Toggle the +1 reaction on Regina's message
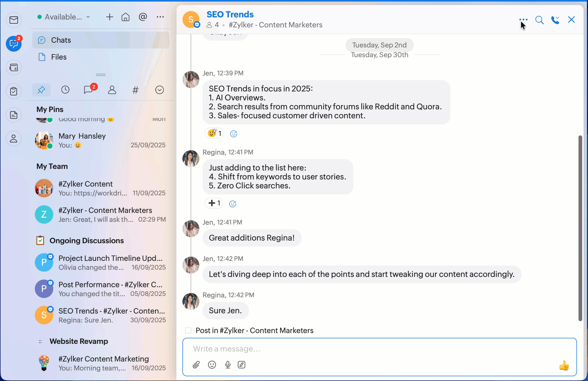Image resolution: width=588 pixels, height=381 pixels. tap(214, 203)
